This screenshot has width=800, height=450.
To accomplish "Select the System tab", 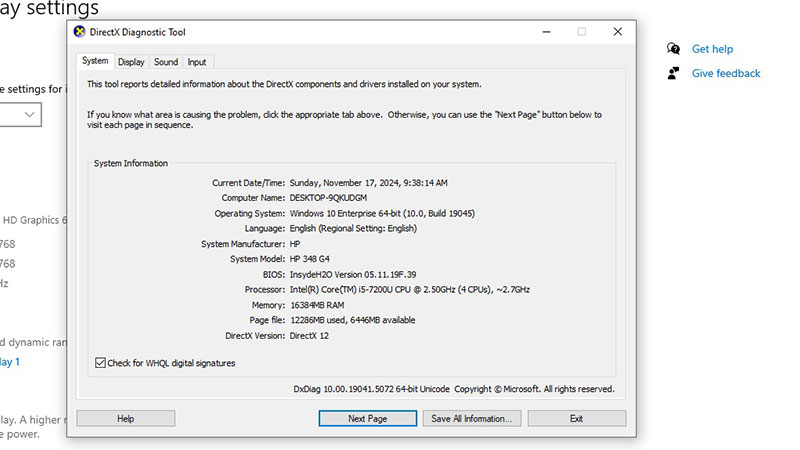I will [x=95, y=61].
